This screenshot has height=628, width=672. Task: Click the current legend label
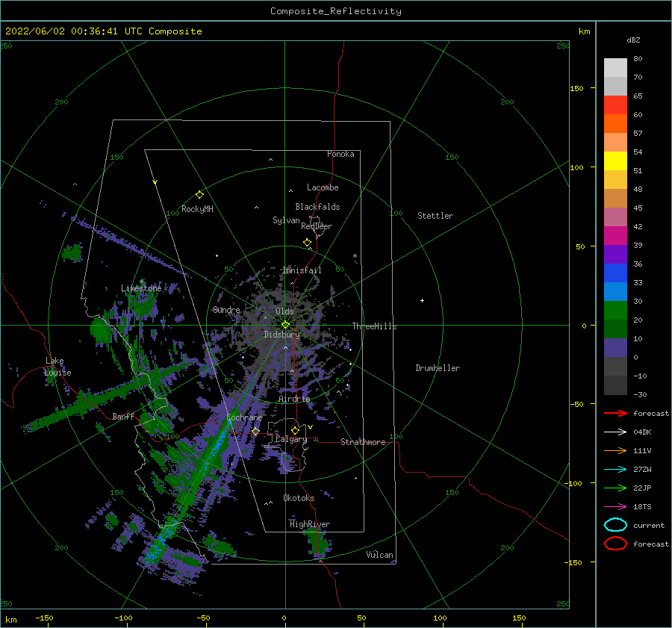point(649,525)
